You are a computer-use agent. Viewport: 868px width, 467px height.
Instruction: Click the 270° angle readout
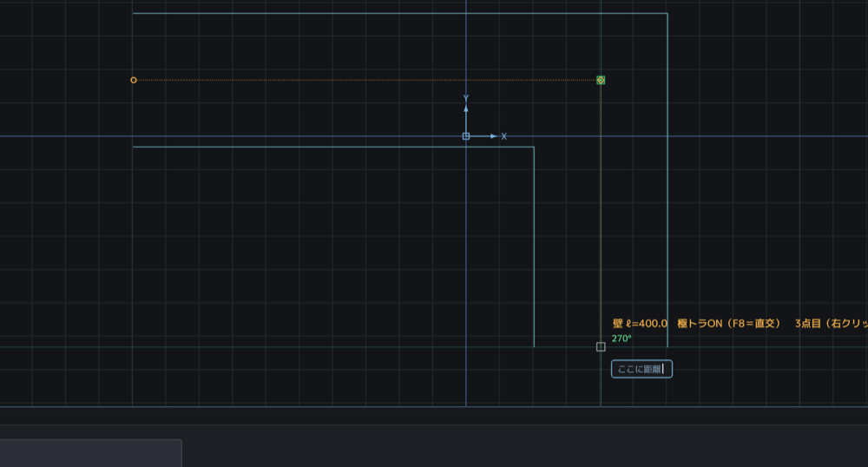point(621,339)
